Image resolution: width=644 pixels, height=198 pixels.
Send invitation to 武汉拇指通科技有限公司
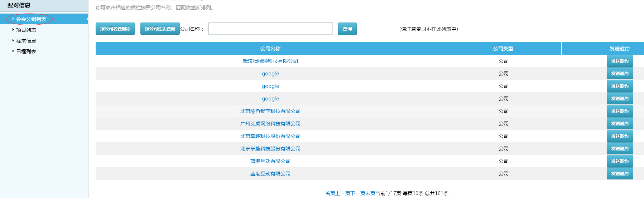click(x=620, y=61)
